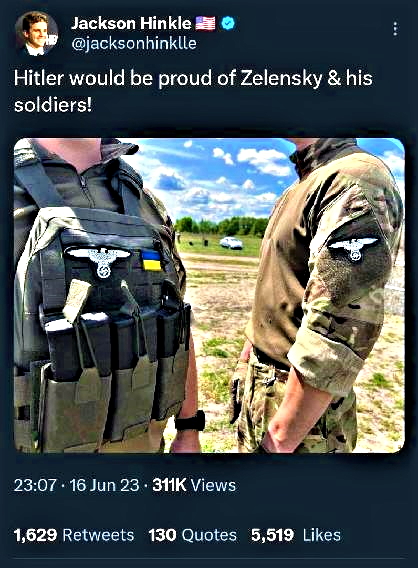The image size is (418, 568).
Task: View the 5,519 Likes list
Action: click(x=296, y=535)
